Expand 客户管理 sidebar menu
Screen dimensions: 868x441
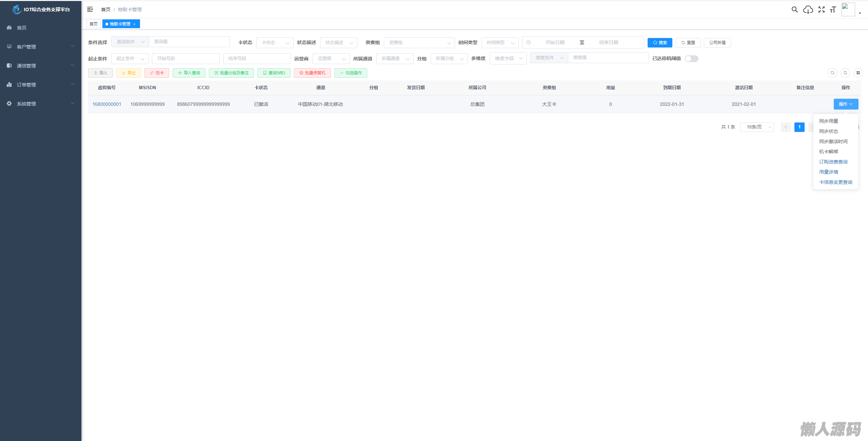(x=41, y=47)
